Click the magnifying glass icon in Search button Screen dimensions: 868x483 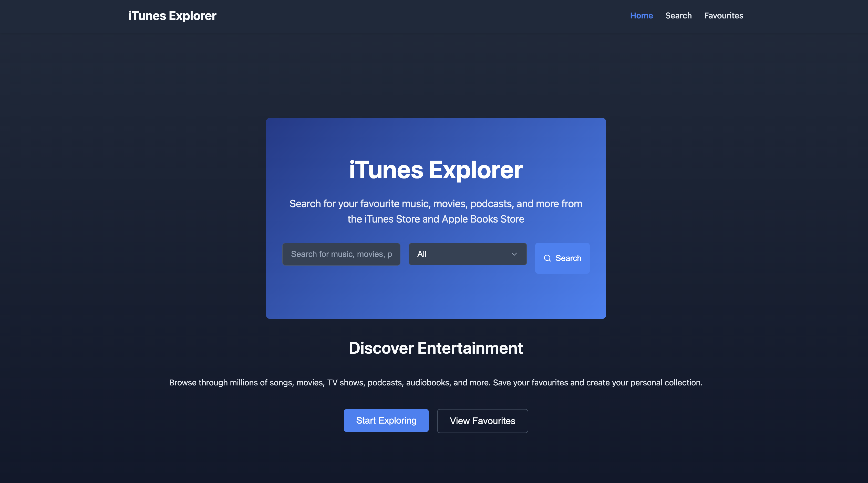tap(547, 258)
